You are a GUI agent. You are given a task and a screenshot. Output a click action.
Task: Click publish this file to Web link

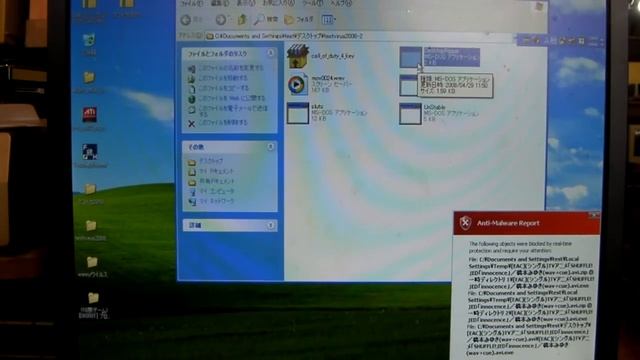231,98
